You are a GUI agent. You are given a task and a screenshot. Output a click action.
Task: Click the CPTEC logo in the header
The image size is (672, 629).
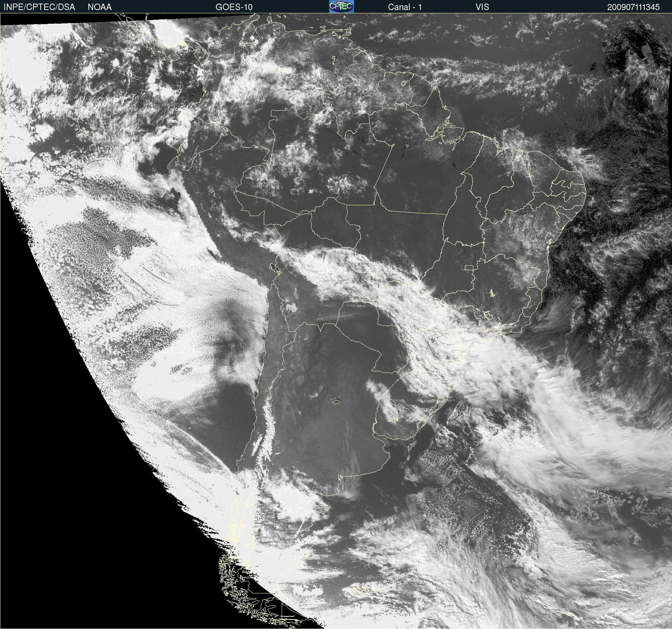tap(341, 6)
